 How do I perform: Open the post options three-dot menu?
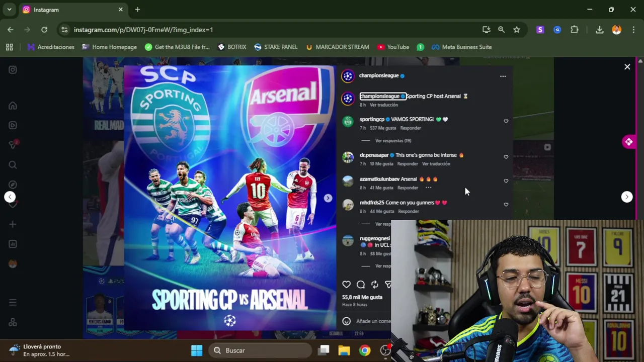503,76
